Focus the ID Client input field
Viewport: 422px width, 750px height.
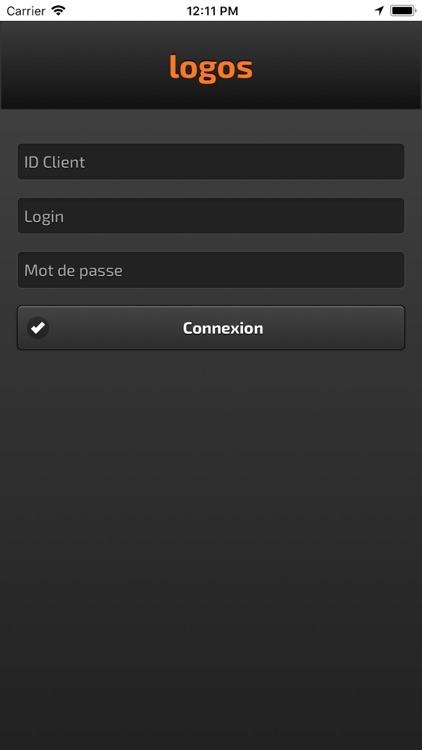(x=211, y=162)
